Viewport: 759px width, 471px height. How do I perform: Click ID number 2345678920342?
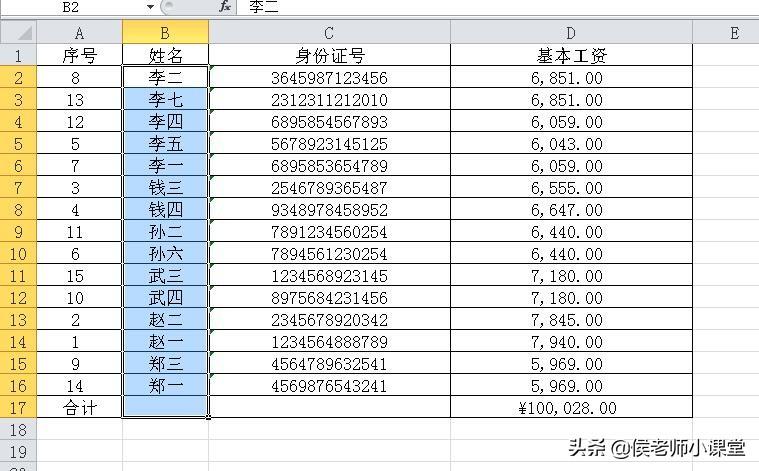(329, 319)
